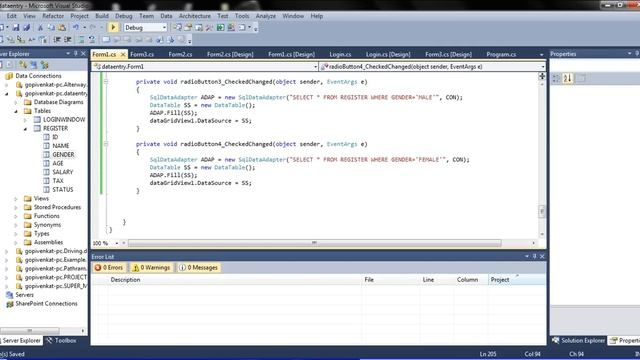Expand the Views folder
Screen dimensions: 640x360
click(16, 199)
